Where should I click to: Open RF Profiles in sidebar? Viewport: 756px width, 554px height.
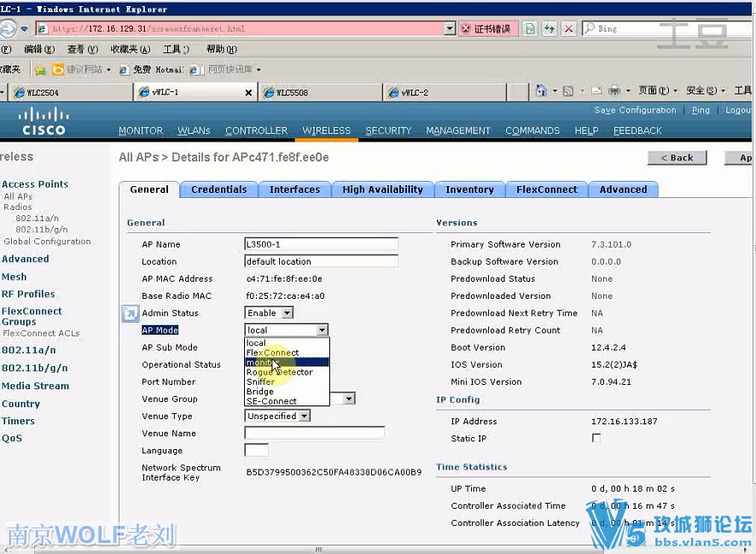pos(28,294)
